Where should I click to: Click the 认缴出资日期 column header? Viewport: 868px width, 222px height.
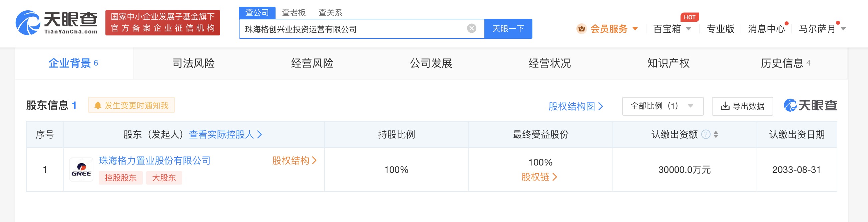tap(797, 134)
